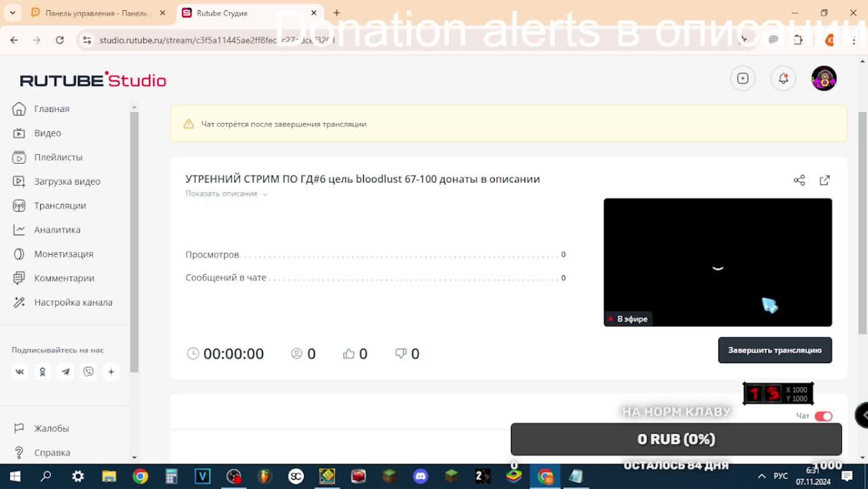Open the tab search dropdown
The height and width of the screenshot is (489, 868).
pyautogui.click(x=12, y=13)
